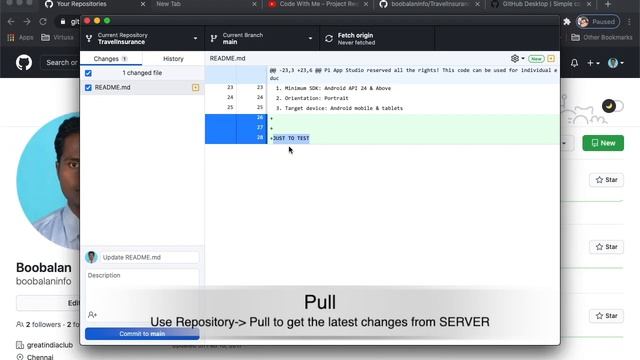This screenshot has width=640, height=360.
Task: Select the README.md changed file row
Action: tap(142, 87)
